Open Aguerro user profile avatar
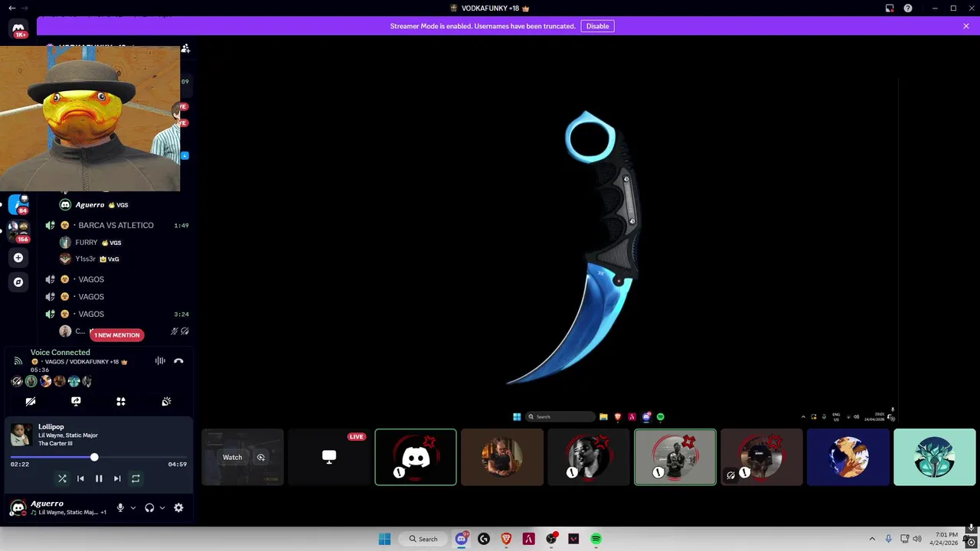 coord(18,507)
